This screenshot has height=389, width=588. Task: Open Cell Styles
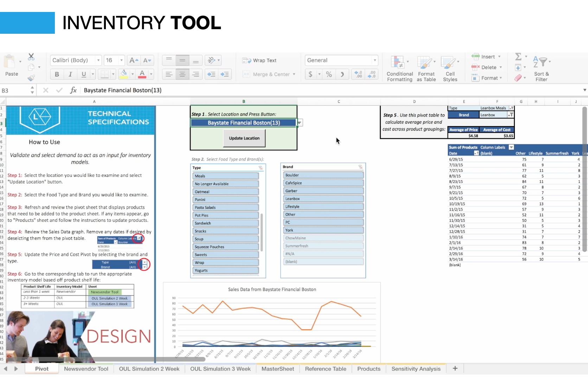(x=450, y=69)
